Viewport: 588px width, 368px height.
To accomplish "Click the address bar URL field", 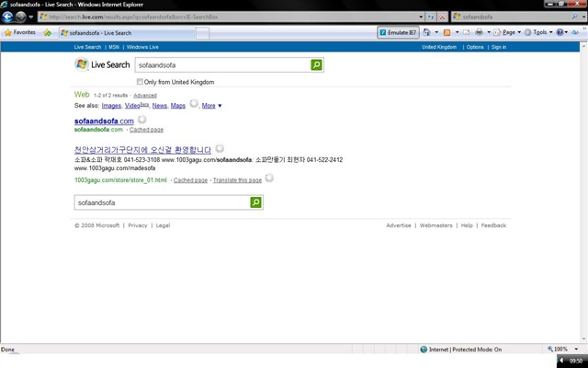I will pos(228,17).
